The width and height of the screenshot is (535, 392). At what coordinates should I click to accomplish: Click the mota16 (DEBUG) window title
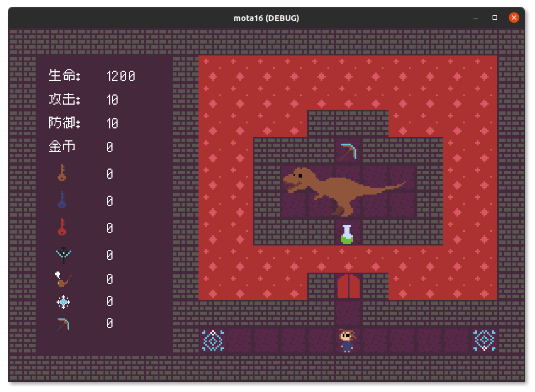pos(266,18)
